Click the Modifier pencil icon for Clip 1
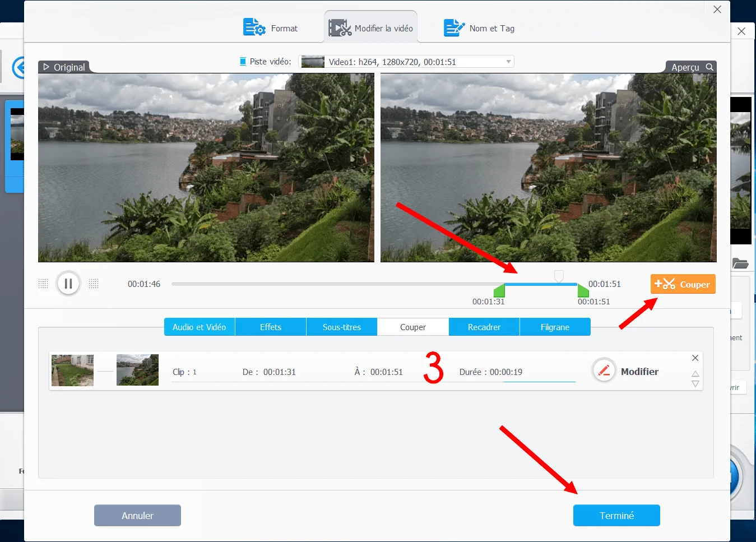Image resolution: width=756 pixels, height=542 pixels. (604, 370)
